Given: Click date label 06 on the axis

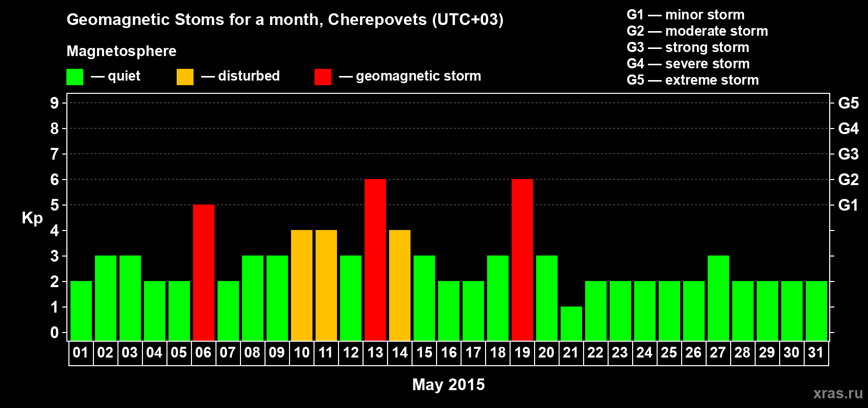Looking at the screenshot, I should point(203,353).
